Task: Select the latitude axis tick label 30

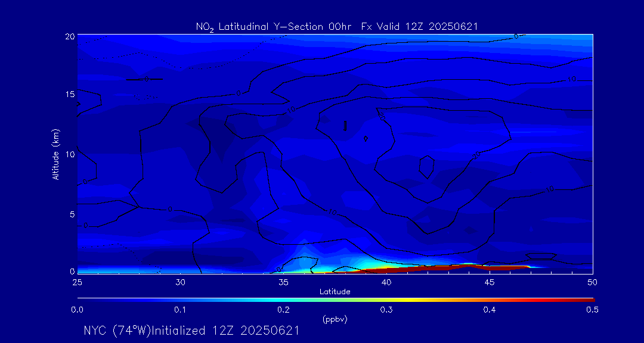Action: click(x=180, y=282)
